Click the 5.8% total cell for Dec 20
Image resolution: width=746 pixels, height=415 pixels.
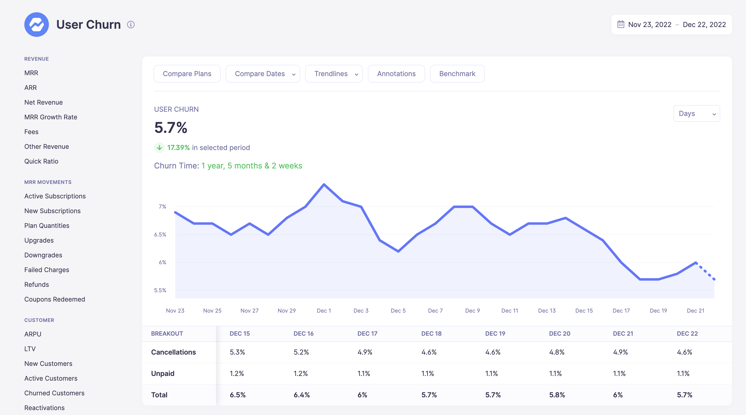tap(557, 395)
